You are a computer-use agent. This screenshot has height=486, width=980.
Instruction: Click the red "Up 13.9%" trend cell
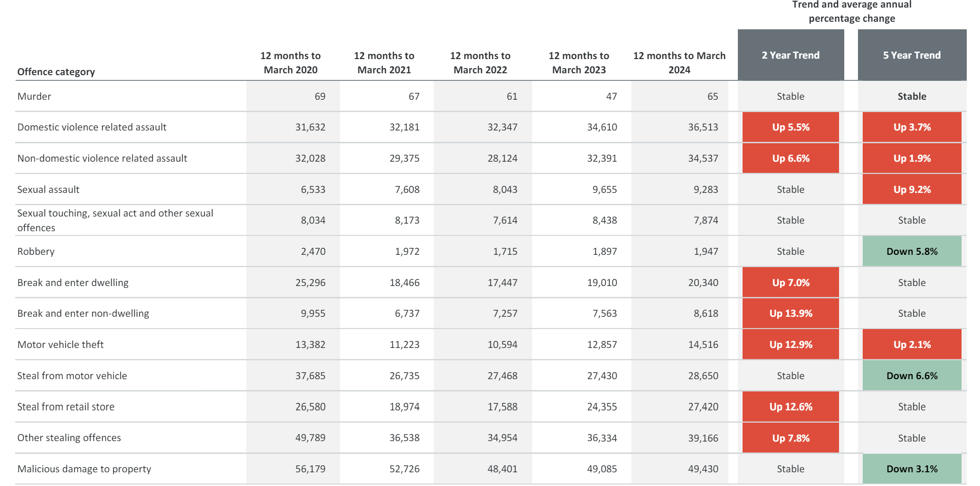coord(790,313)
